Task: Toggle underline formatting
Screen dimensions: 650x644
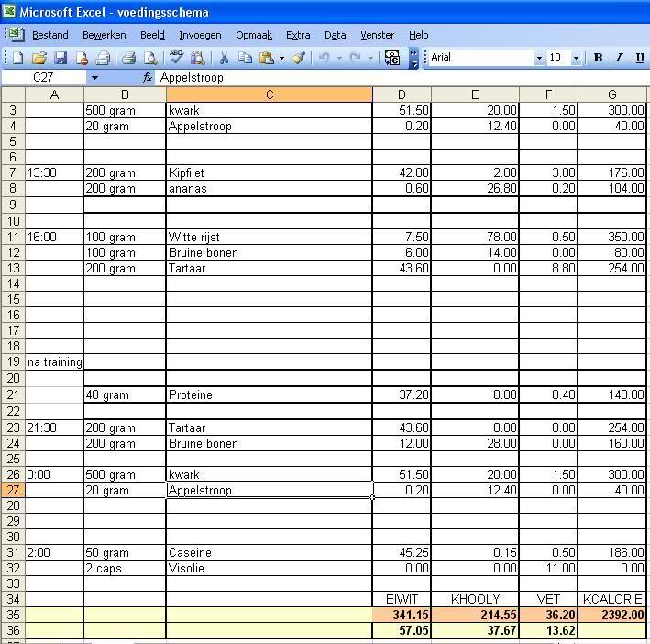Action: tap(639, 58)
